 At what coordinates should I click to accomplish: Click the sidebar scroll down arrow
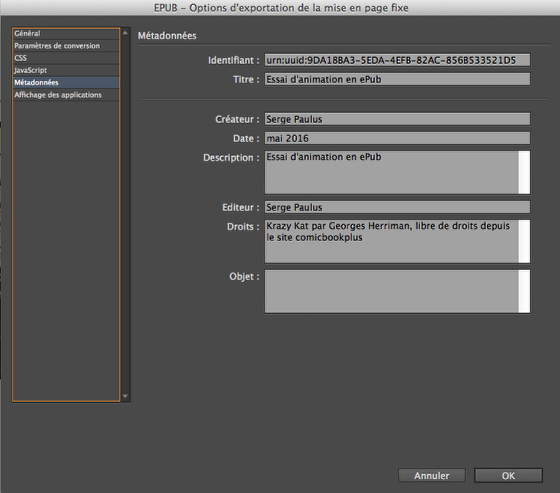[x=125, y=396]
